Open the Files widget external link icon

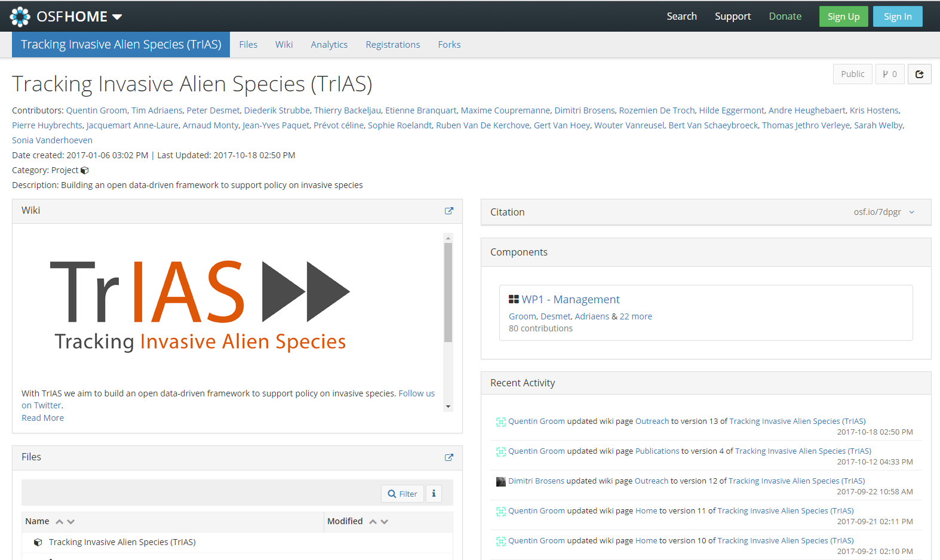coord(449,457)
